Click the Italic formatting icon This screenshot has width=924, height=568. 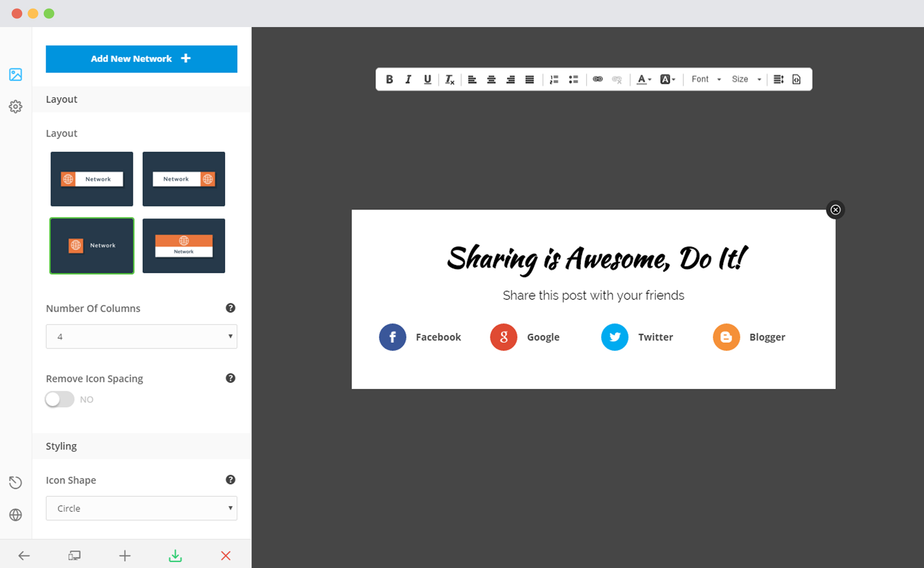(x=409, y=79)
